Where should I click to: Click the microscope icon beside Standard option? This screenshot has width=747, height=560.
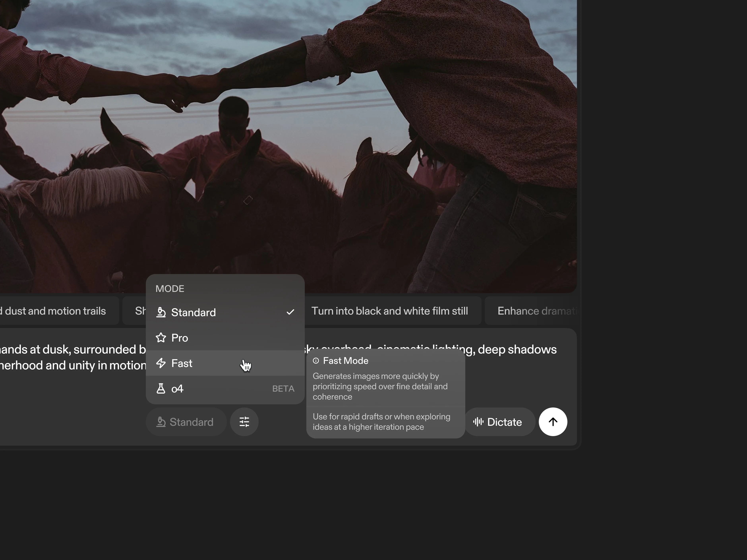161,312
